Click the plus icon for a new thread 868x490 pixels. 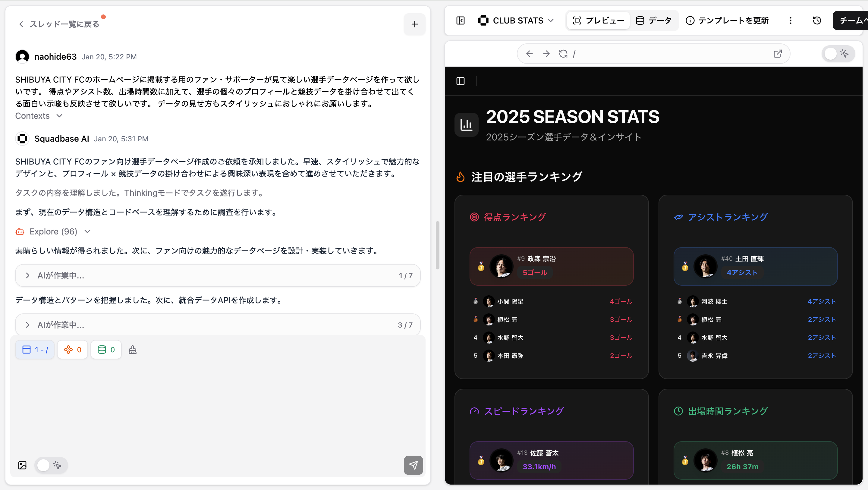click(414, 24)
